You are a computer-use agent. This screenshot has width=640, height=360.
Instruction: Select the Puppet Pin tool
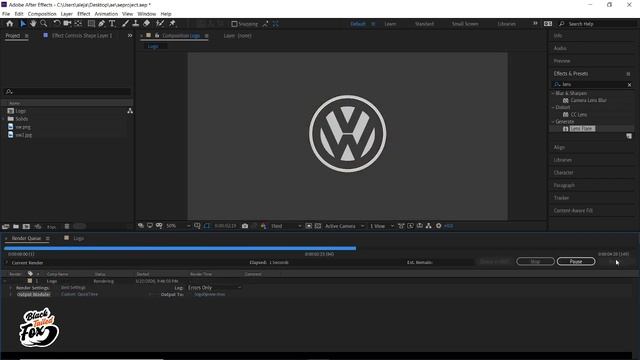[172, 24]
